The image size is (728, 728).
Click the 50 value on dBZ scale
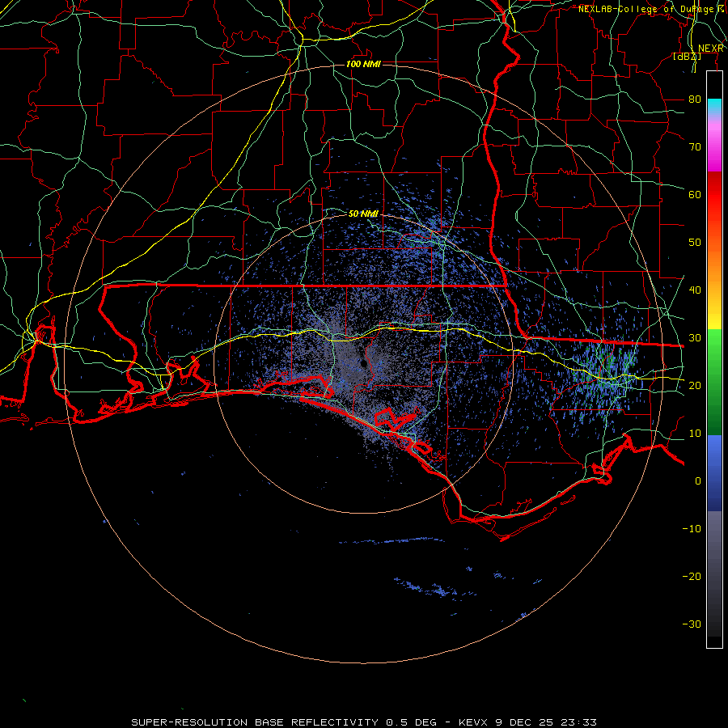(x=695, y=243)
